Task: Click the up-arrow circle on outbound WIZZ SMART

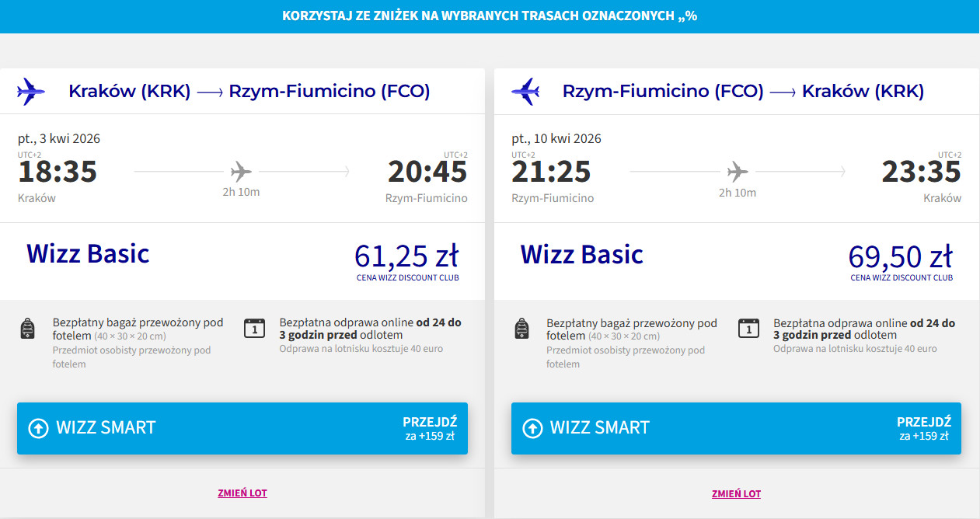Action: [38, 428]
